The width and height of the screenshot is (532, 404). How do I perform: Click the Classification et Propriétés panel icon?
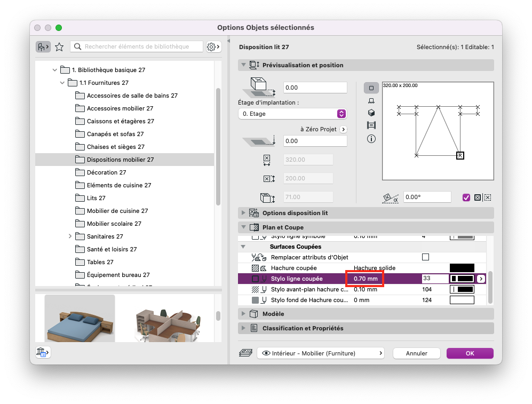pyautogui.click(x=254, y=328)
